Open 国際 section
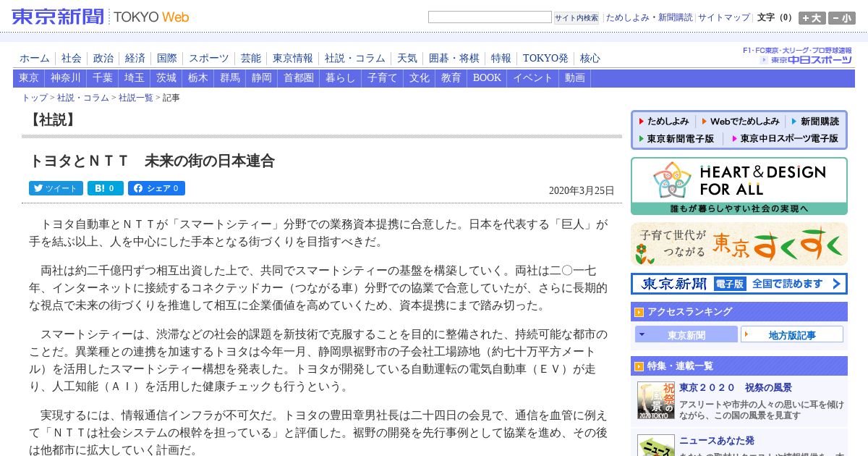The image size is (868, 456). coord(167,58)
